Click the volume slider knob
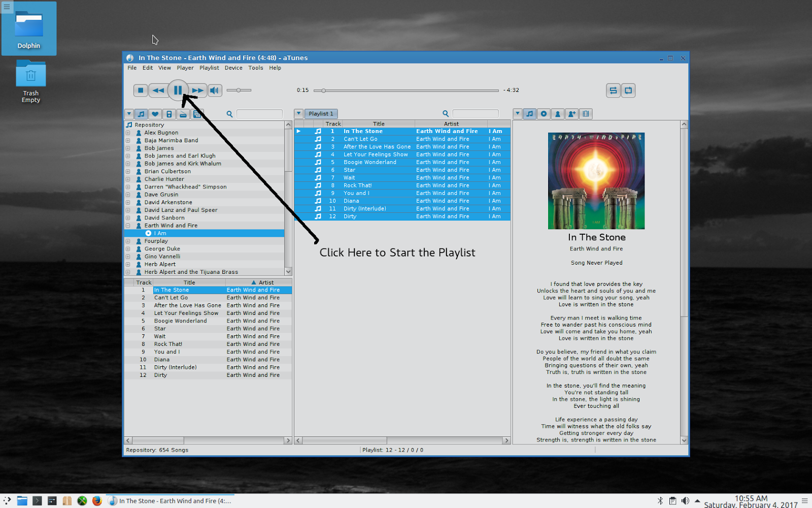The height and width of the screenshot is (508, 812). pos(238,90)
